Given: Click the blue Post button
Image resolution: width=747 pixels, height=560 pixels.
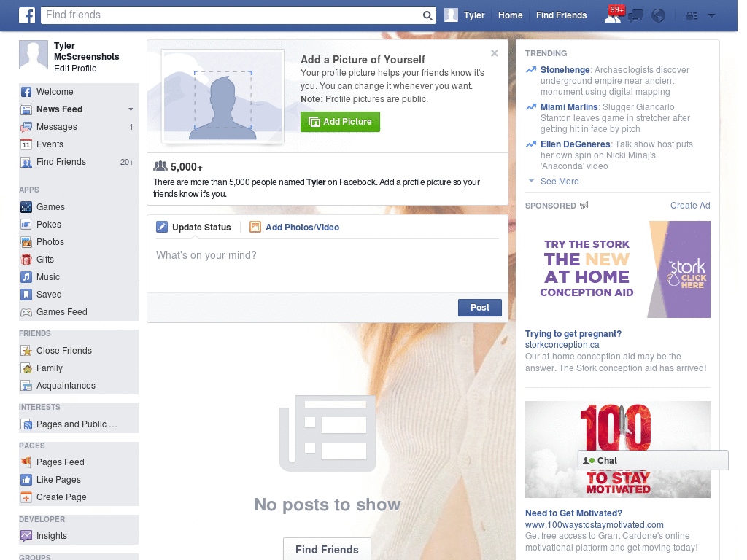Looking at the screenshot, I should (x=480, y=308).
